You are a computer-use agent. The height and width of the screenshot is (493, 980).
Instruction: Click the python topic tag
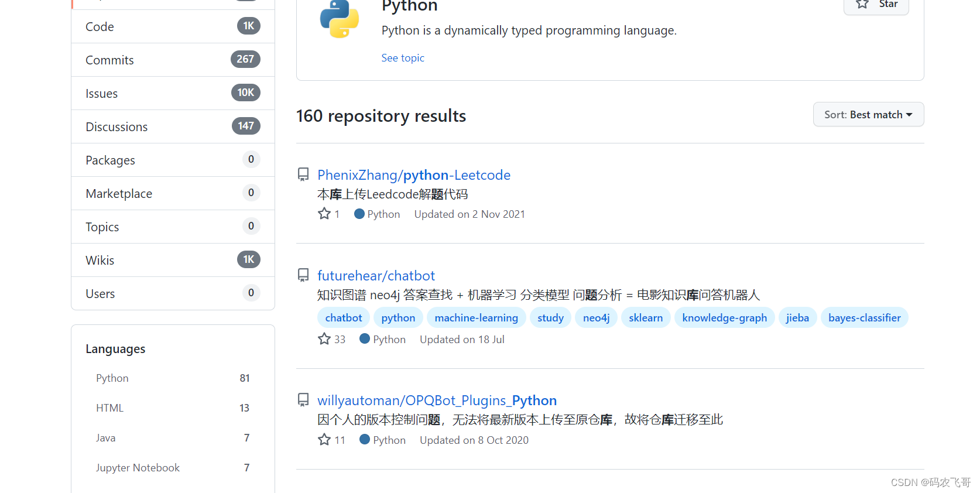[x=398, y=317]
